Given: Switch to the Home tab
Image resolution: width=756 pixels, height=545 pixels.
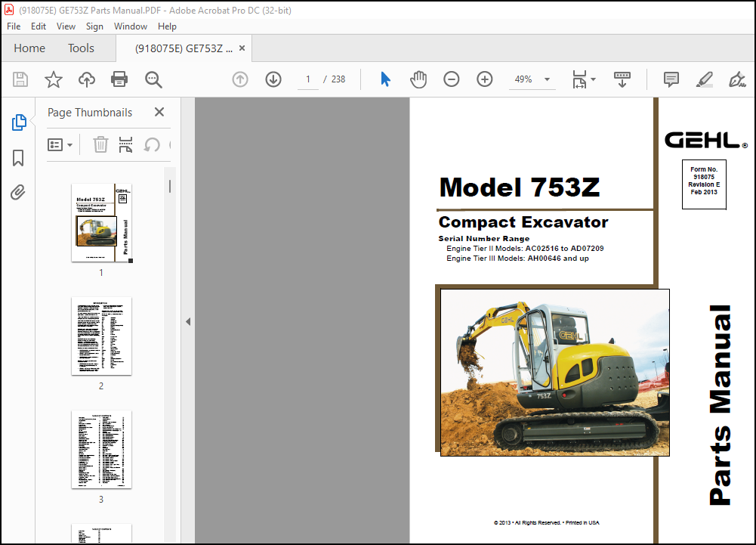Looking at the screenshot, I should [x=29, y=48].
